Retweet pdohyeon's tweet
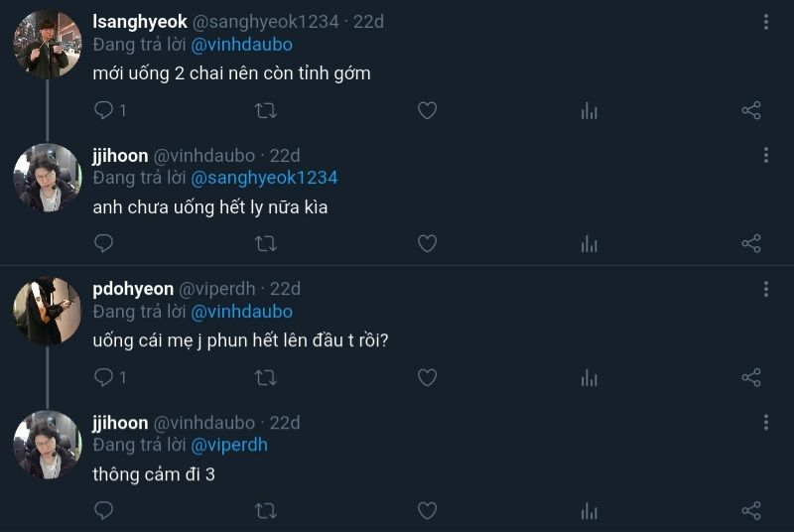The height and width of the screenshot is (532, 794). pos(265,377)
